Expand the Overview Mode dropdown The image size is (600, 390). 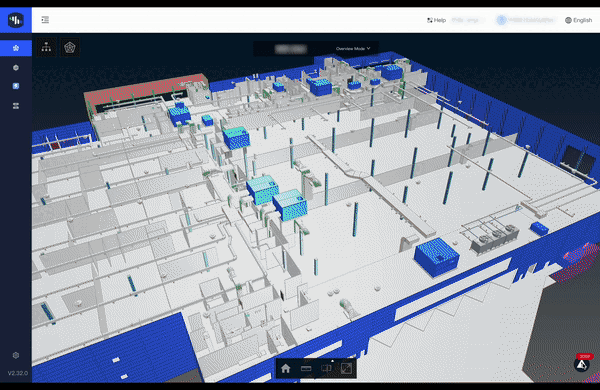pyautogui.click(x=353, y=49)
